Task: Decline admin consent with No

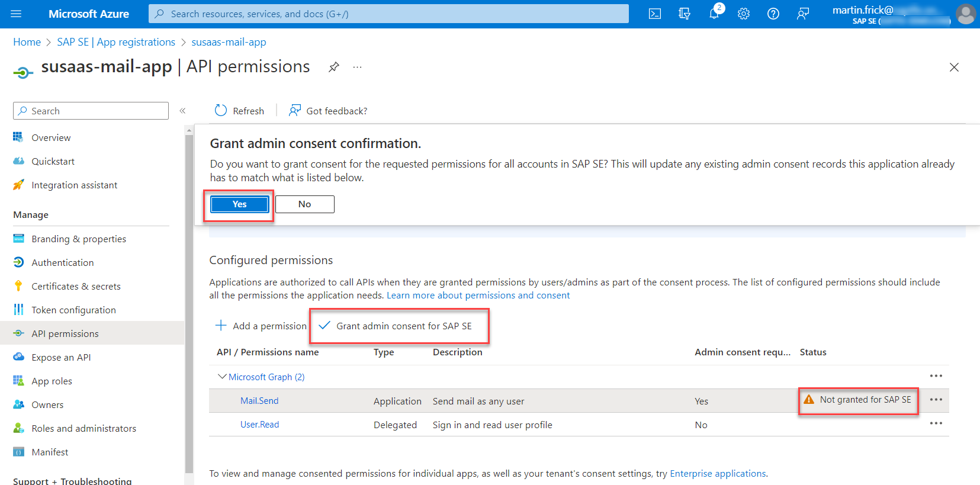Action: pyautogui.click(x=305, y=204)
